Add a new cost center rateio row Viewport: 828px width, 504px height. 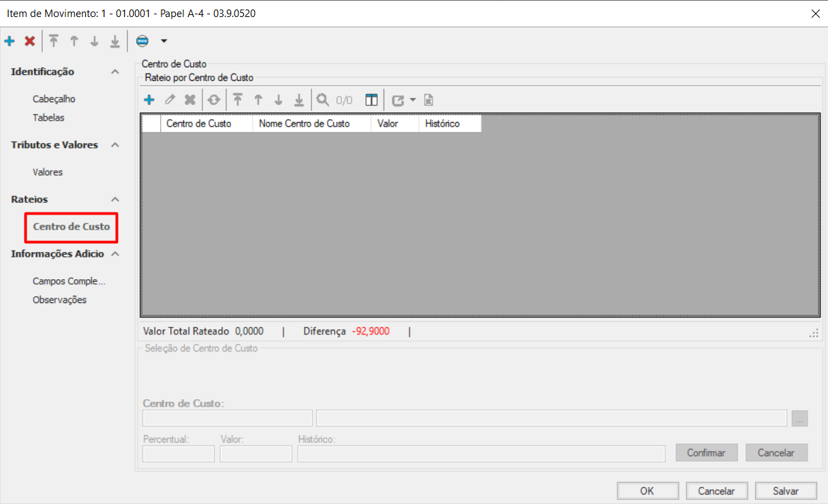(x=149, y=100)
